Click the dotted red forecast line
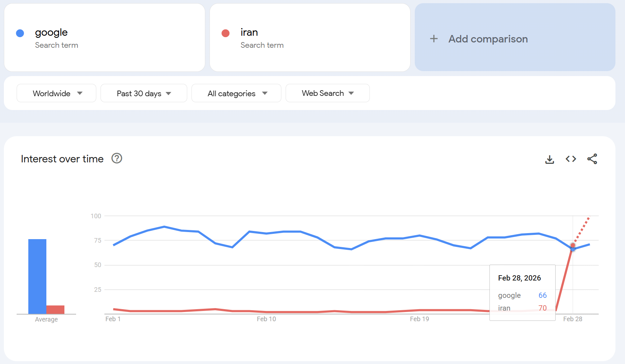The width and height of the screenshot is (625, 364). coord(582,229)
